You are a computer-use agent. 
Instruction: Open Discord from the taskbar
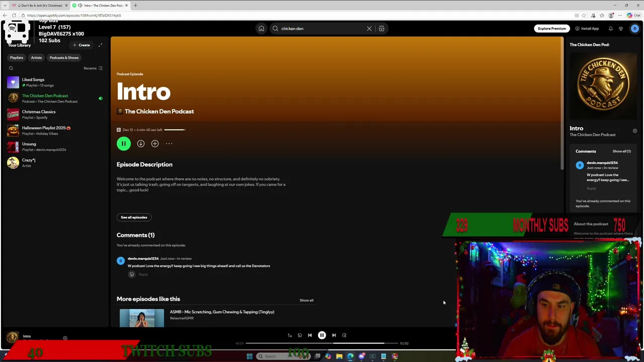point(361,356)
